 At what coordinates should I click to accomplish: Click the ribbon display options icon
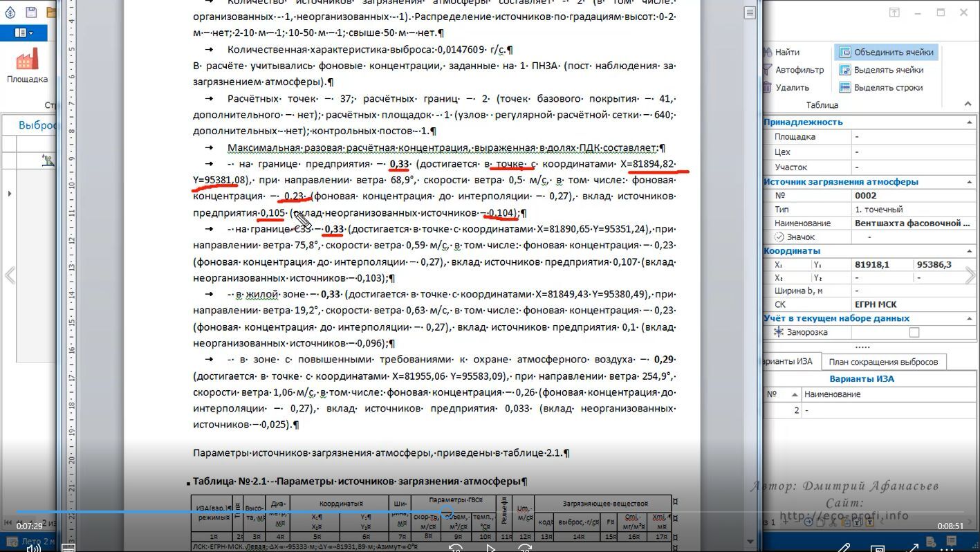tap(894, 12)
